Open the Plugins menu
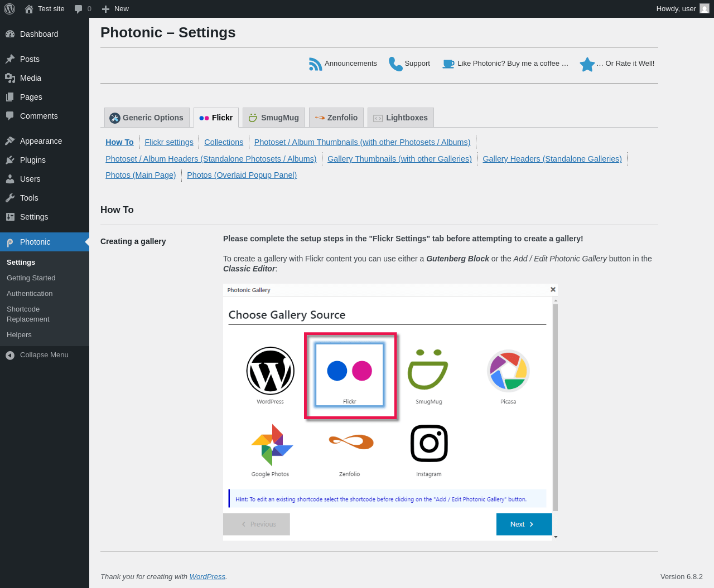 tap(45, 160)
